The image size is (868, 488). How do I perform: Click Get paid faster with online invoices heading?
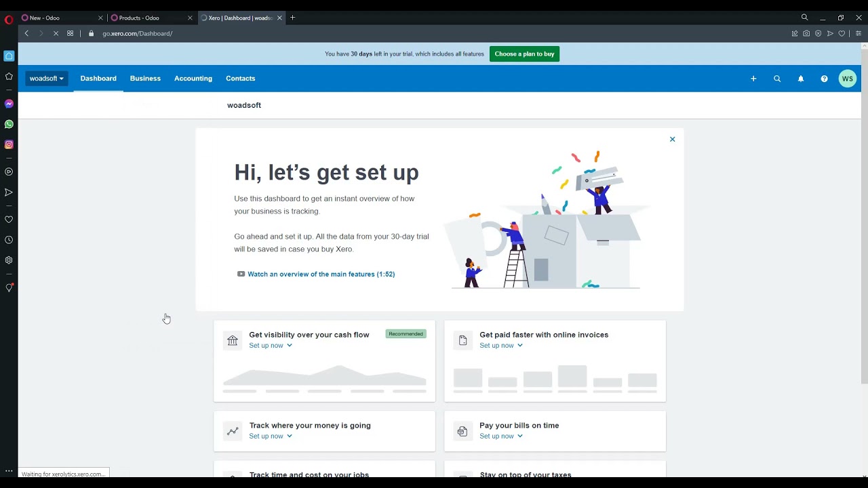tap(544, 335)
